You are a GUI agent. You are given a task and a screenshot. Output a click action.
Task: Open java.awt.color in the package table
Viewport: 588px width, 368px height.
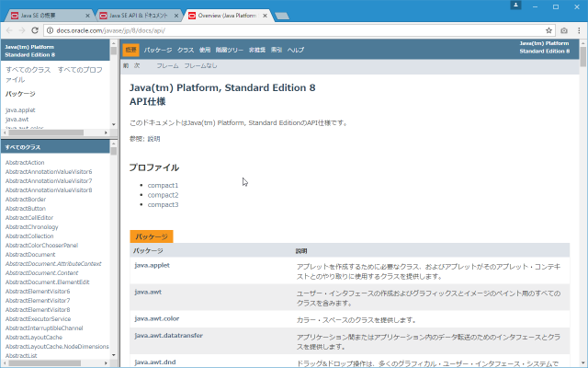tap(157, 318)
